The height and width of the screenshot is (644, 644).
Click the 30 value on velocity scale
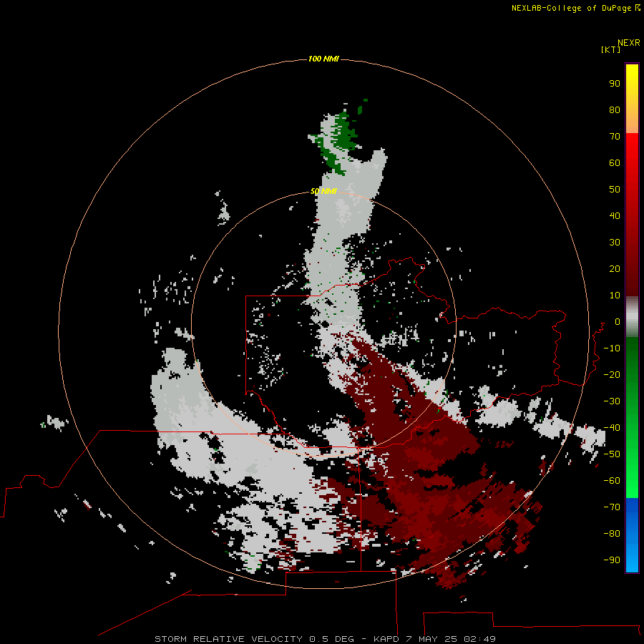click(615, 243)
